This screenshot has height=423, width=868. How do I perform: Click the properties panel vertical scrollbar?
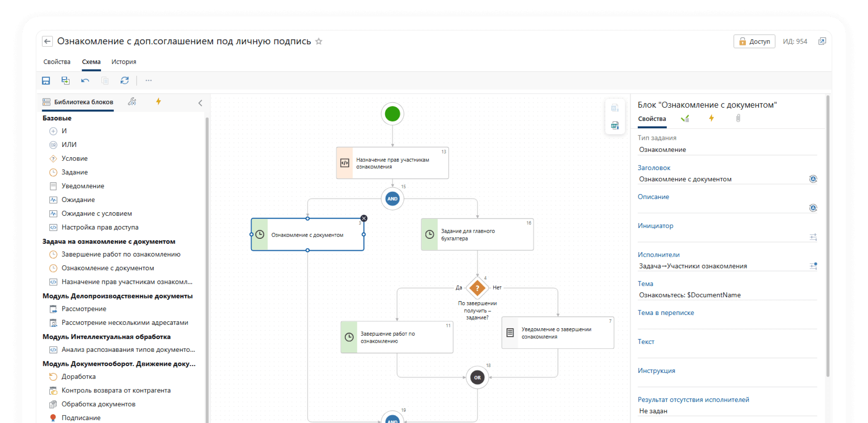point(827,236)
